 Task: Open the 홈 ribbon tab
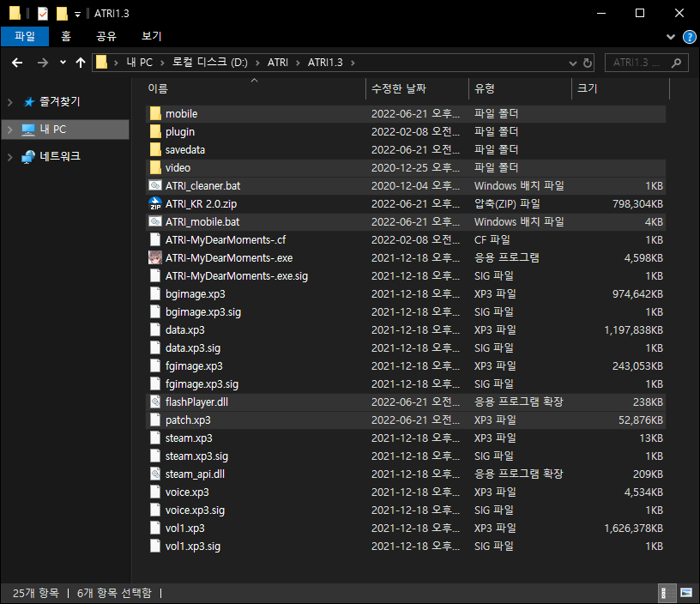pos(65,36)
